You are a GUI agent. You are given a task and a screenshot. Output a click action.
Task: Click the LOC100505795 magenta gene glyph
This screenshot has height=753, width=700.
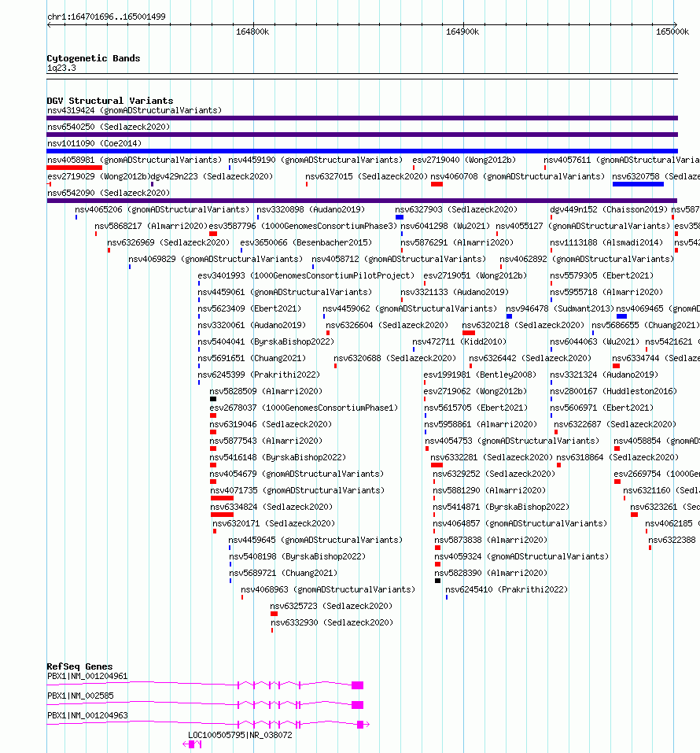[192, 744]
